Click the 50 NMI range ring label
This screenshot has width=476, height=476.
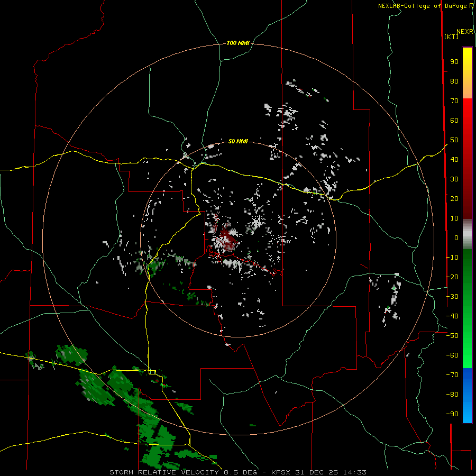238,141
